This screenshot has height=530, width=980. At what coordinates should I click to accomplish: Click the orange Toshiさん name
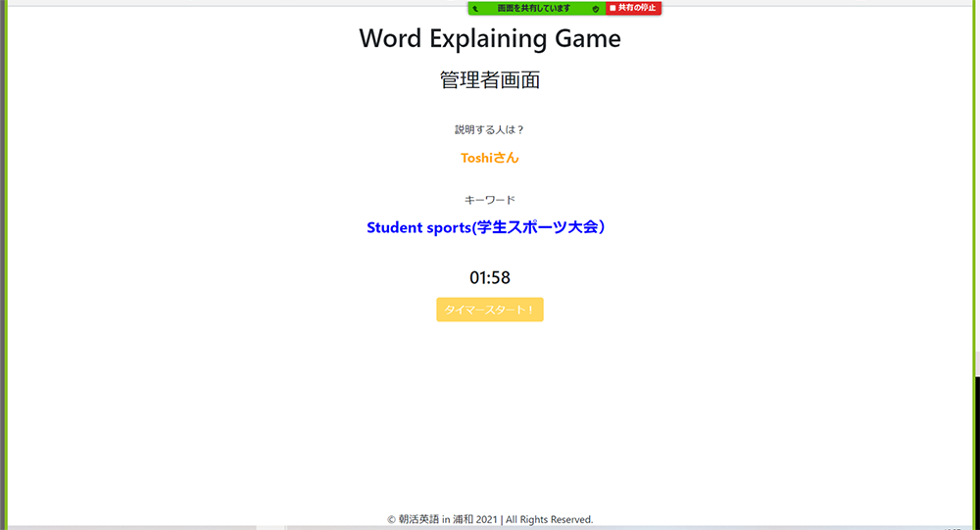pos(490,158)
